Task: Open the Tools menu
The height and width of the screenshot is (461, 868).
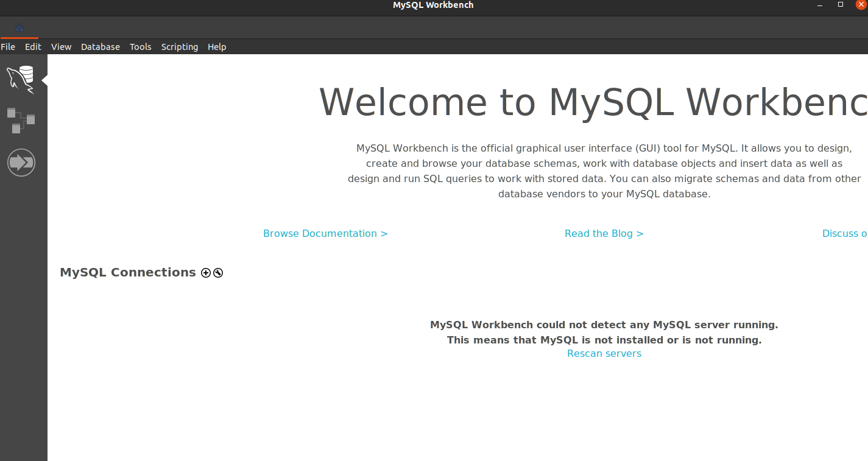Action: point(141,47)
